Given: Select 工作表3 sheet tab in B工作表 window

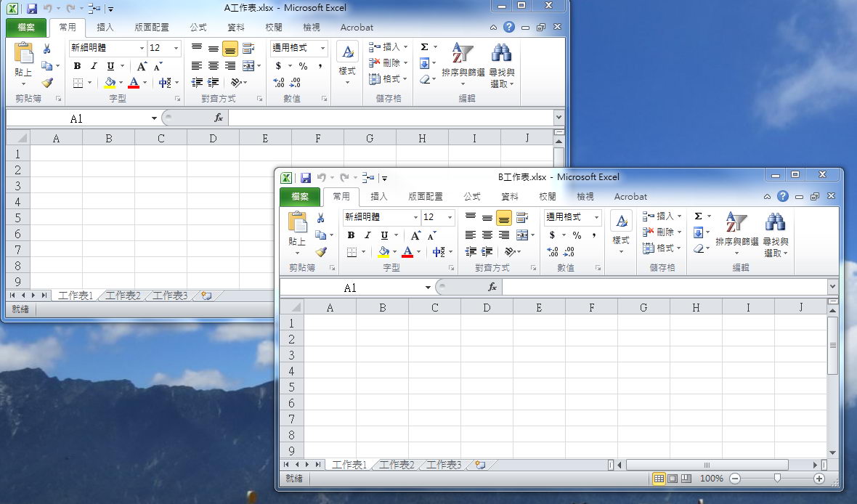Looking at the screenshot, I should (444, 465).
